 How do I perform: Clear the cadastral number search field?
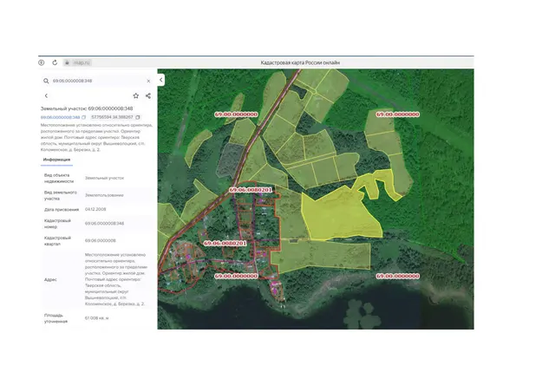tap(148, 82)
